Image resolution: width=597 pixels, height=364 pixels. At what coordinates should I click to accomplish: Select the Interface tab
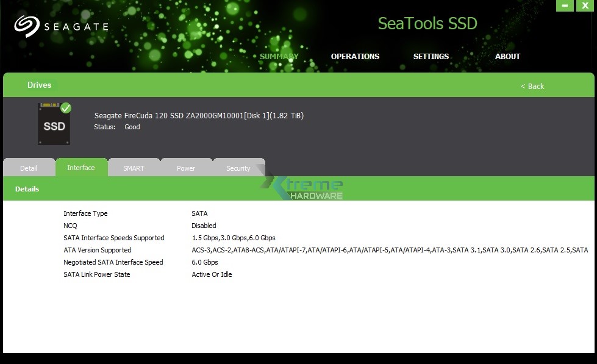[82, 167]
